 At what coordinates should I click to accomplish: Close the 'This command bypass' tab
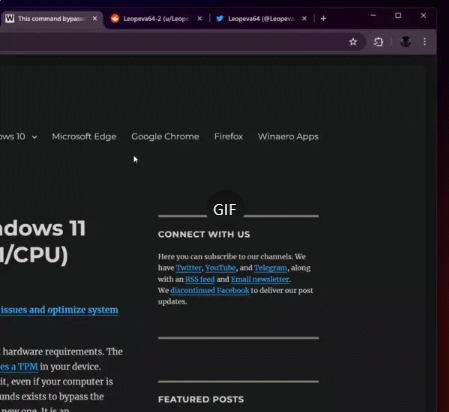tap(95, 19)
